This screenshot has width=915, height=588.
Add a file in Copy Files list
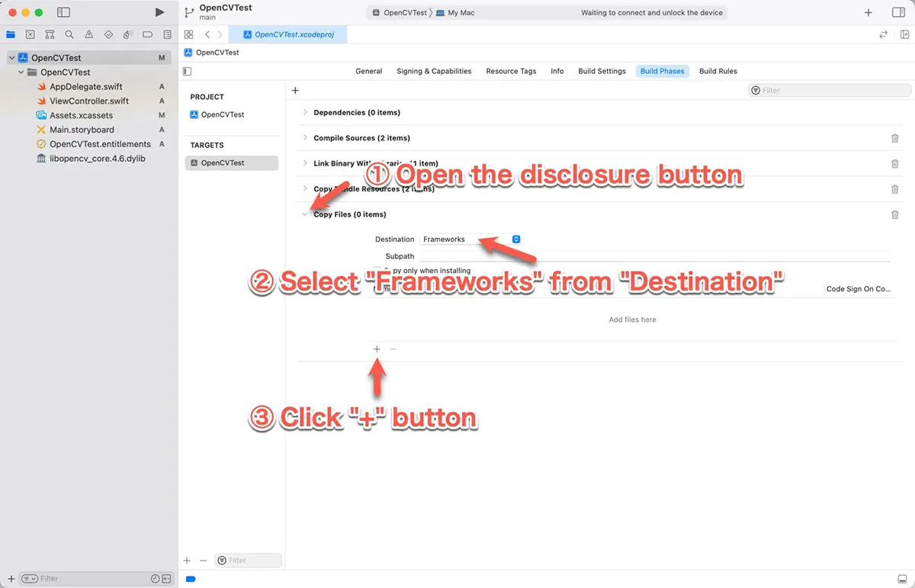377,349
